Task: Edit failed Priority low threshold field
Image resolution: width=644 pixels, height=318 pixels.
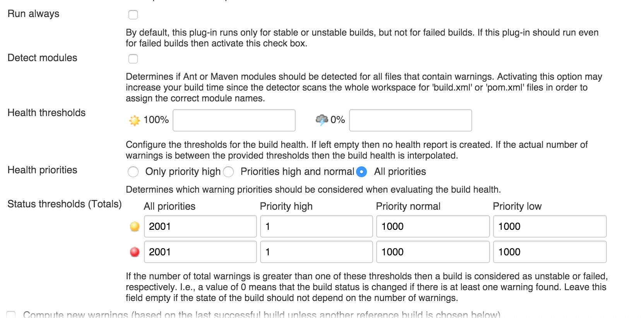Action: (x=550, y=252)
